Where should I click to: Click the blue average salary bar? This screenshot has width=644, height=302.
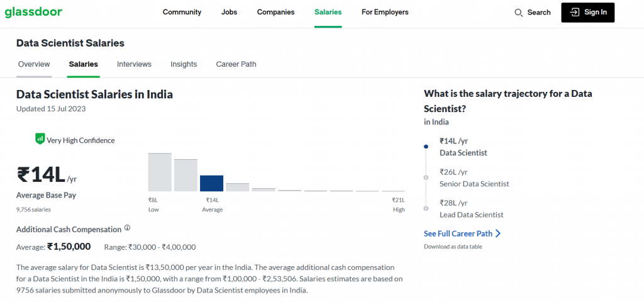211,183
